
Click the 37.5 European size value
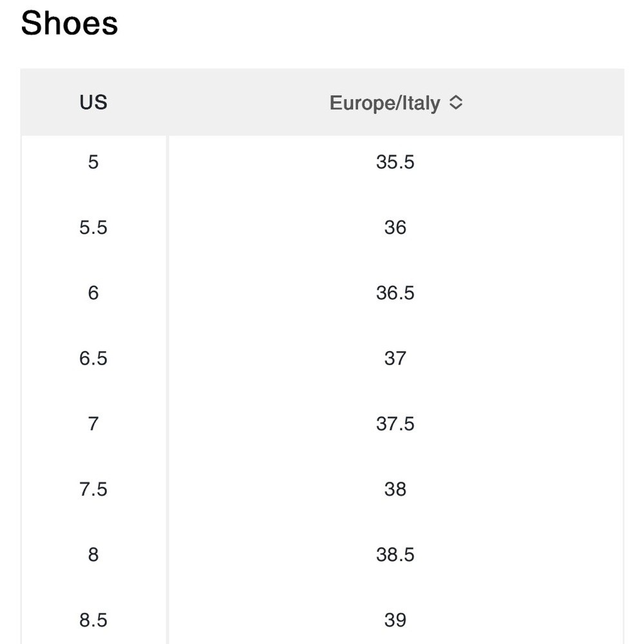click(x=395, y=424)
